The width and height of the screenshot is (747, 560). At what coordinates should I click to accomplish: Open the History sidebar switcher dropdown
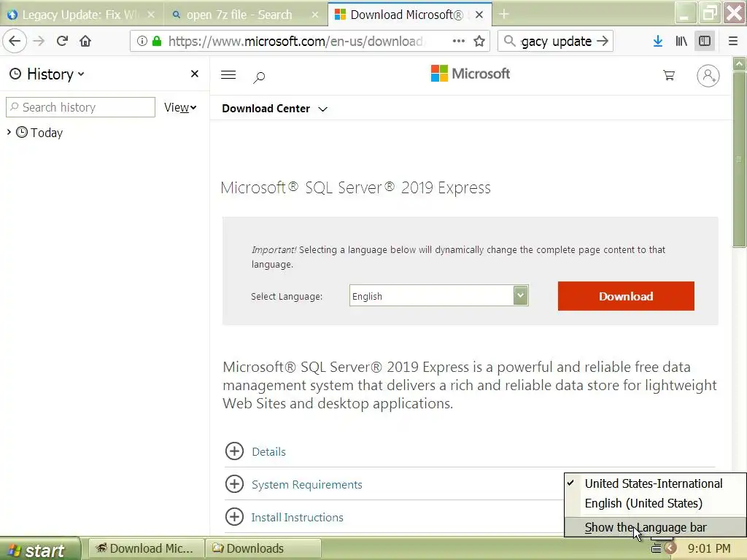pyautogui.click(x=47, y=74)
